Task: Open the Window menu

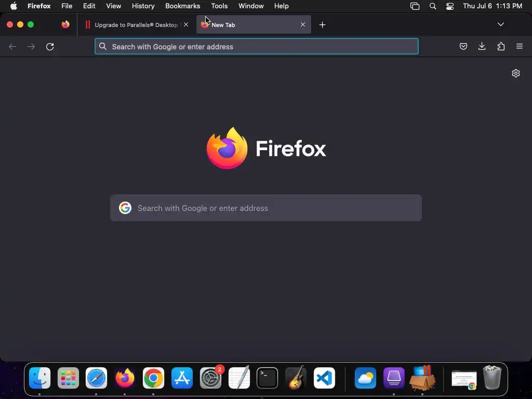Action: pos(251,6)
